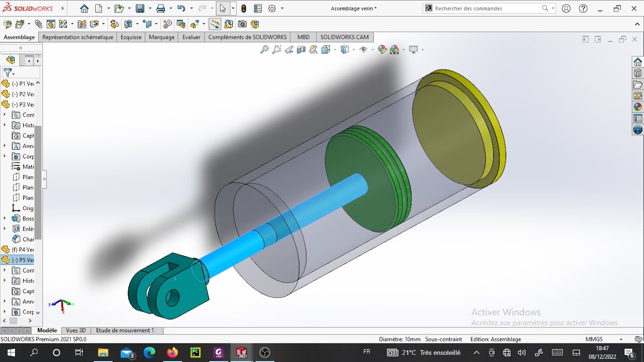Image resolution: width=644 pixels, height=362 pixels.
Task: Switch to the Vues 3D tab
Action: coord(76,330)
